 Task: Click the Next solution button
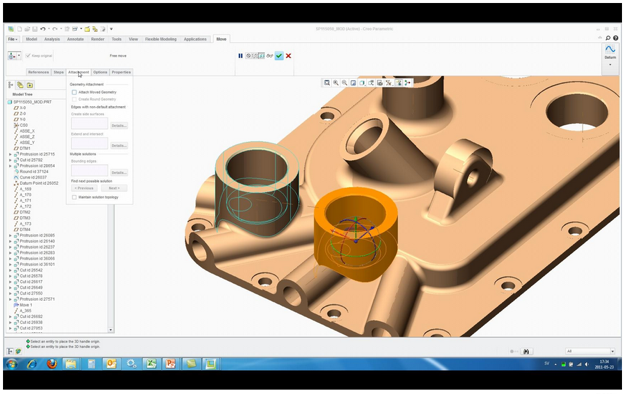click(114, 188)
